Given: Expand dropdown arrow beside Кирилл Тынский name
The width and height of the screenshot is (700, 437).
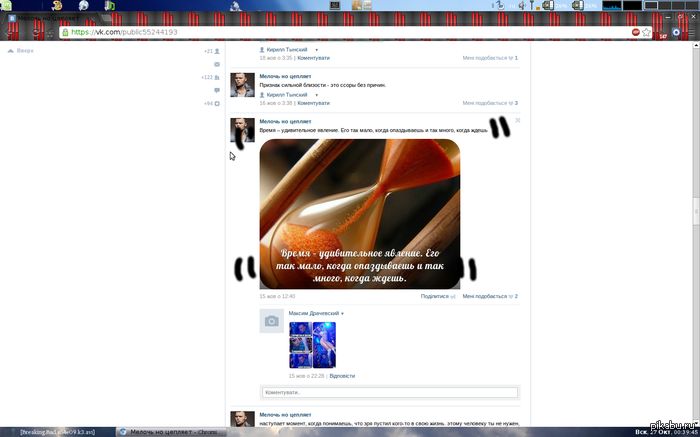Looking at the screenshot, I should [317, 94].
